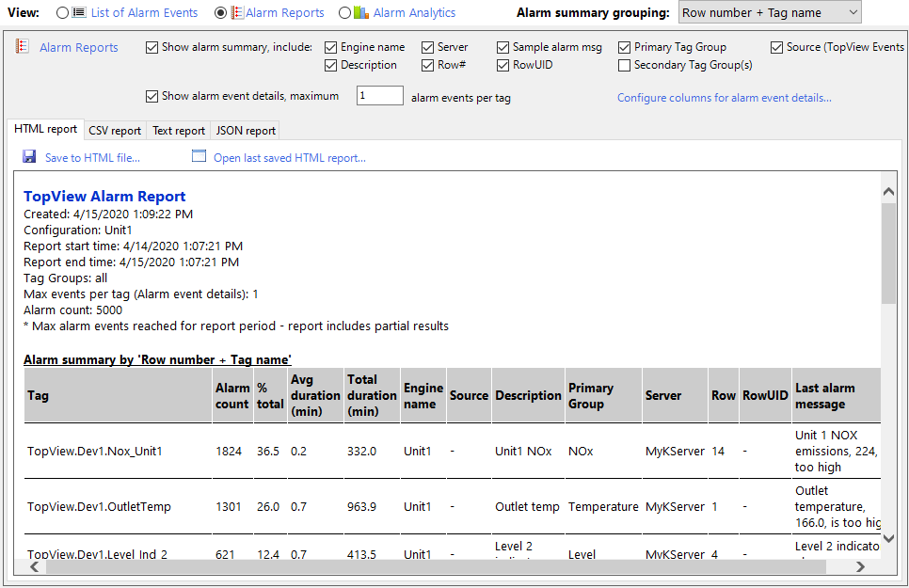Click the horizontal scroll left arrow
The image size is (909, 588).
pos(34,566)
